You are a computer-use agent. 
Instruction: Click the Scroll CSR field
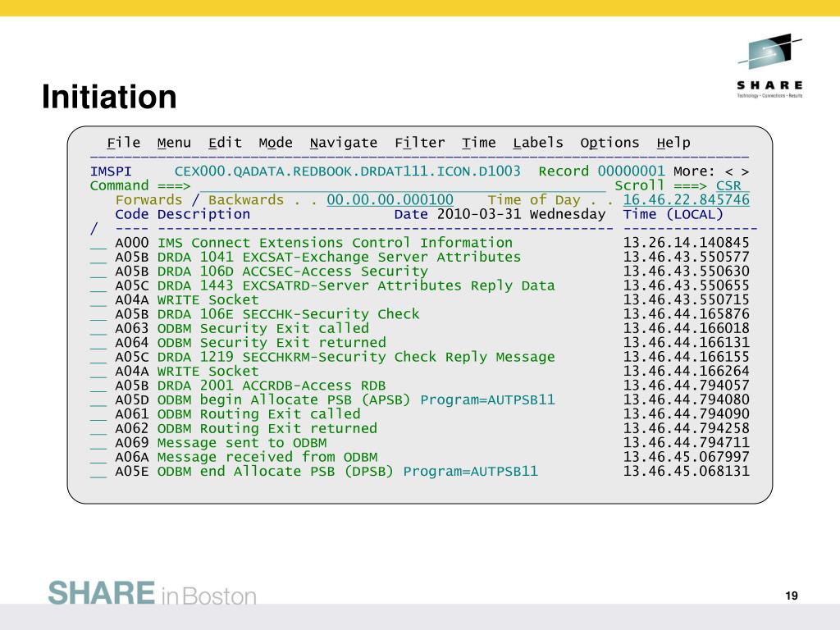point(733,186)
